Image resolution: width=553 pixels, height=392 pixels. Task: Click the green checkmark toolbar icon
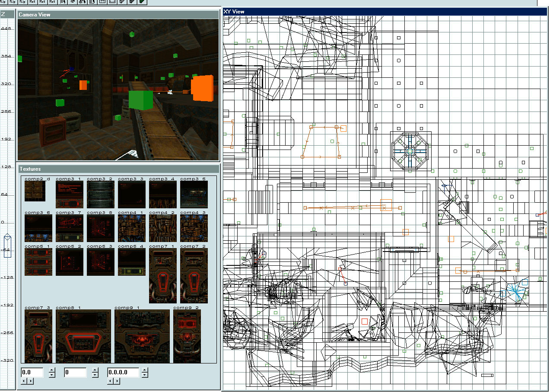point(143,2)
